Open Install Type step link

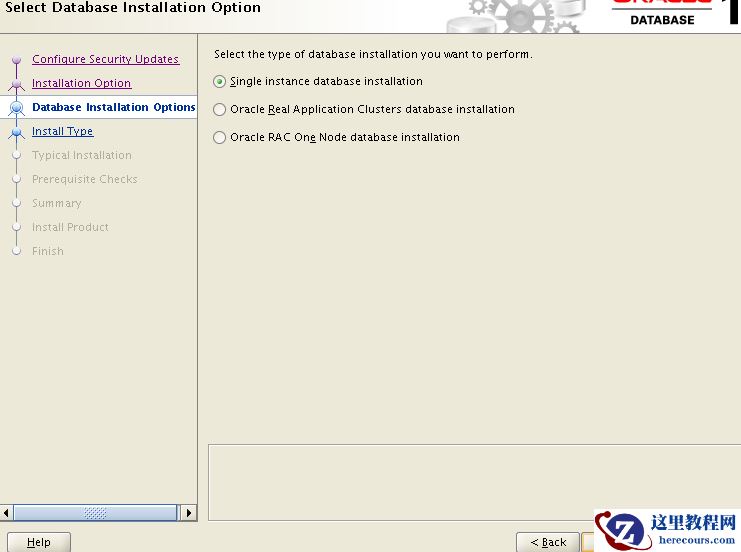click(62, 131)
